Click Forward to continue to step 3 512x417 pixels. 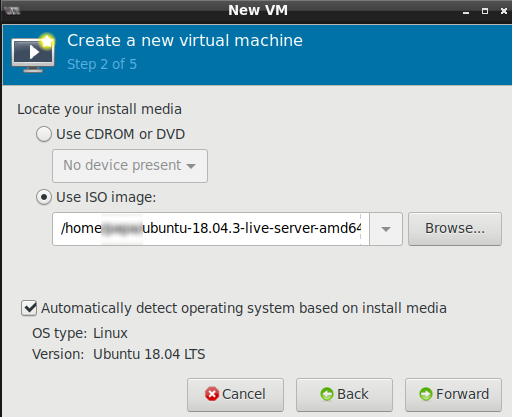pos(453,395)
